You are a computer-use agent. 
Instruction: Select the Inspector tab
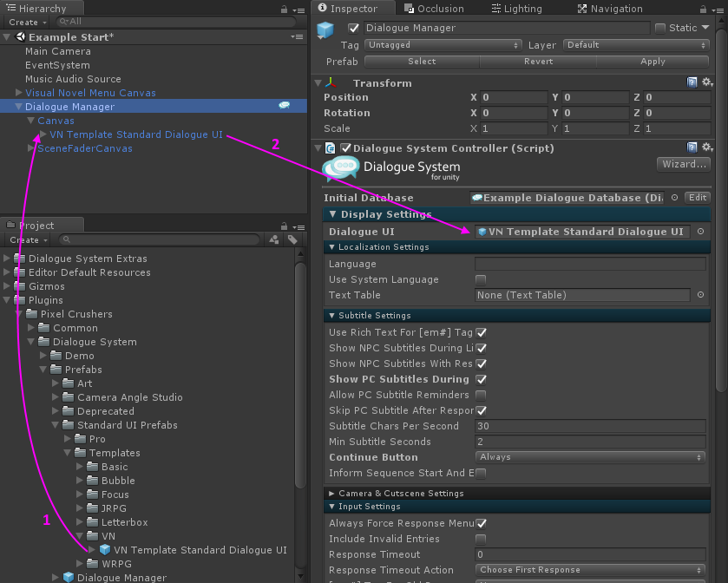point(353,9)
